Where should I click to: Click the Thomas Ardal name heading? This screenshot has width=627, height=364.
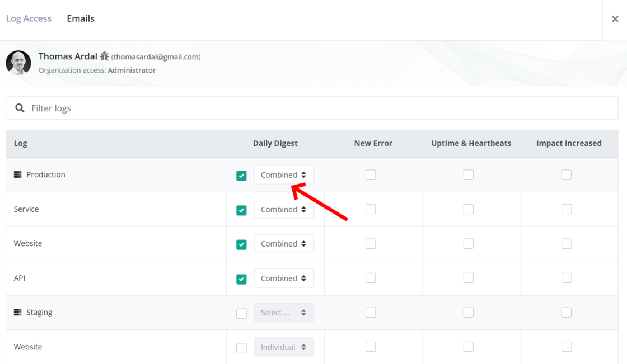(68, 56)
